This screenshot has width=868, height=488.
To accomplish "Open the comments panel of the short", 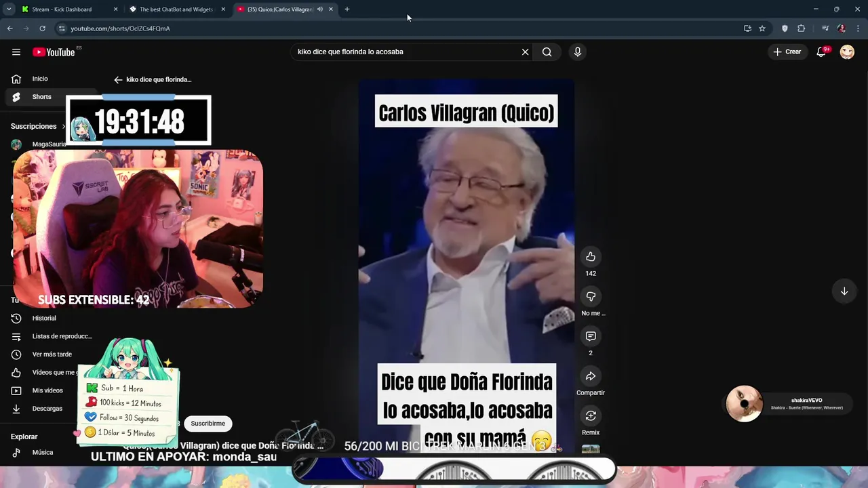I will (591, 337).
